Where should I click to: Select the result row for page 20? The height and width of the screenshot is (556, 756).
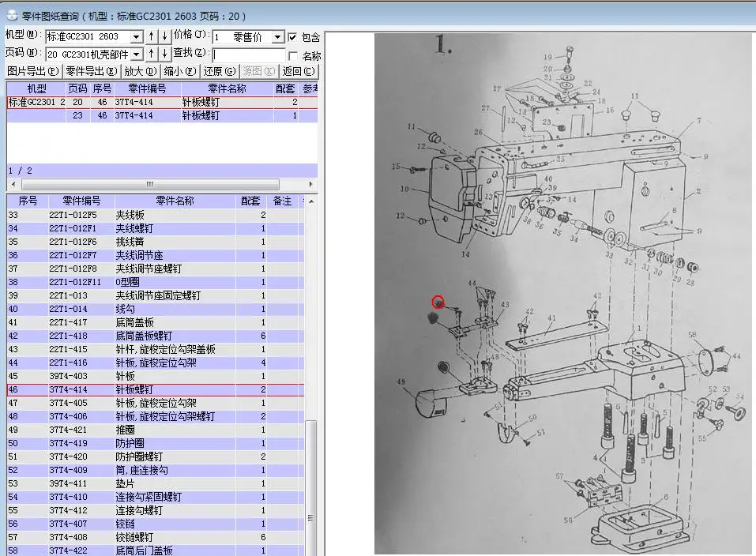coord(162,102)
